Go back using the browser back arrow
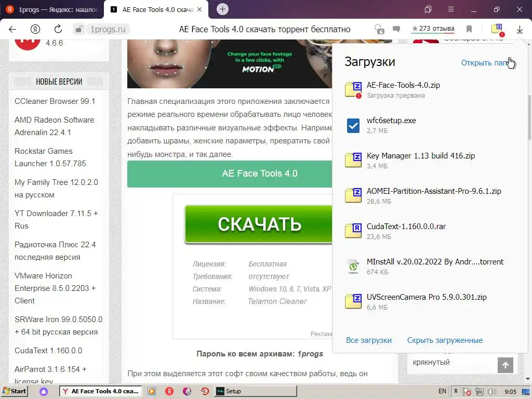The height and width of the screenshot is (399, 532). pos(12,30)
